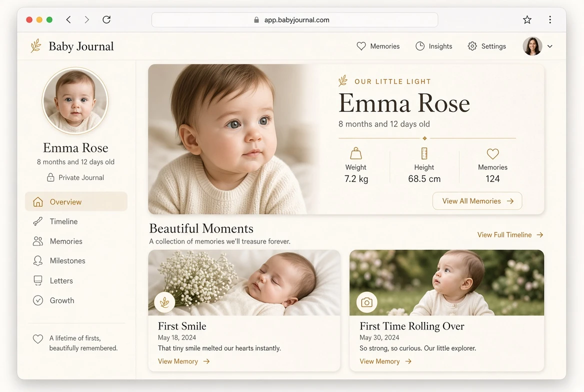Select Growth in the sidebar
584x392 pixels.
pos(76,300)
